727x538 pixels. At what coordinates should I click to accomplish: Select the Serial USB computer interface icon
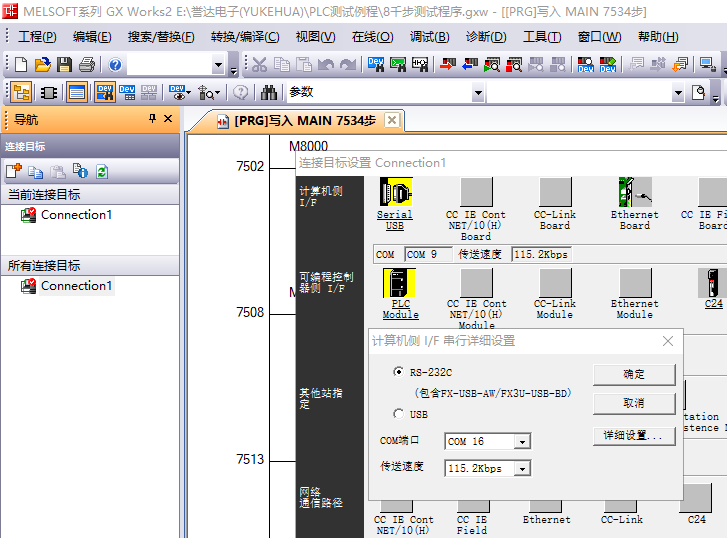point(395,192)
